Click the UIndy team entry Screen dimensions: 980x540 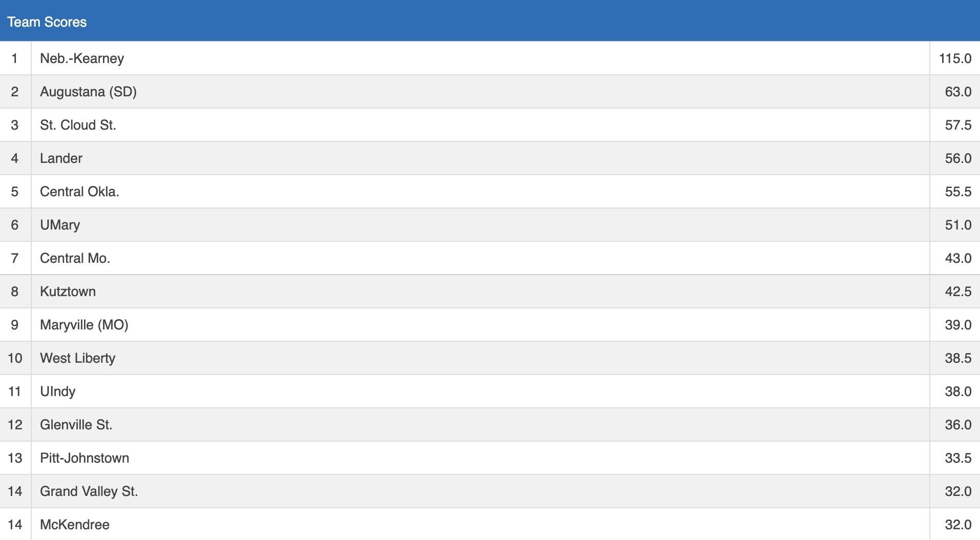[x=57, y=391]
